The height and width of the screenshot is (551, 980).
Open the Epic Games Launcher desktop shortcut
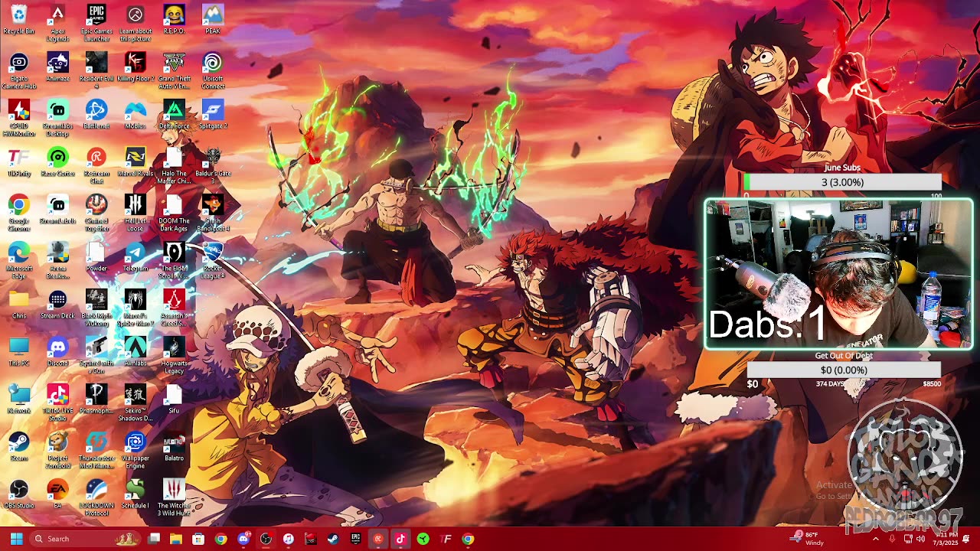coord(96,23)
